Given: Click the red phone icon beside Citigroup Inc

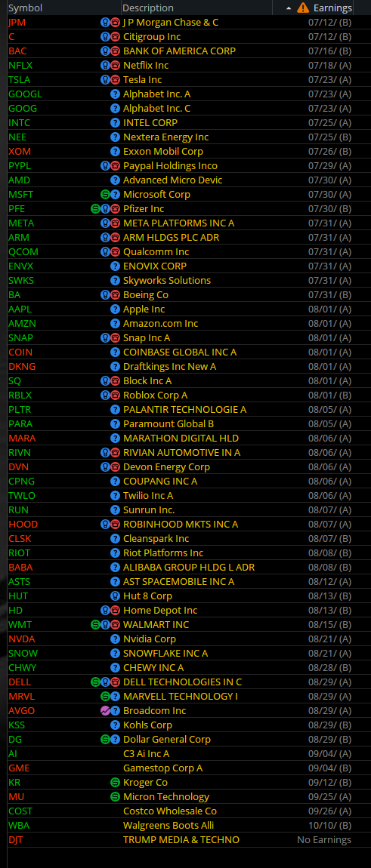Looking at the screenshot, I should click(x=116, y=37).
